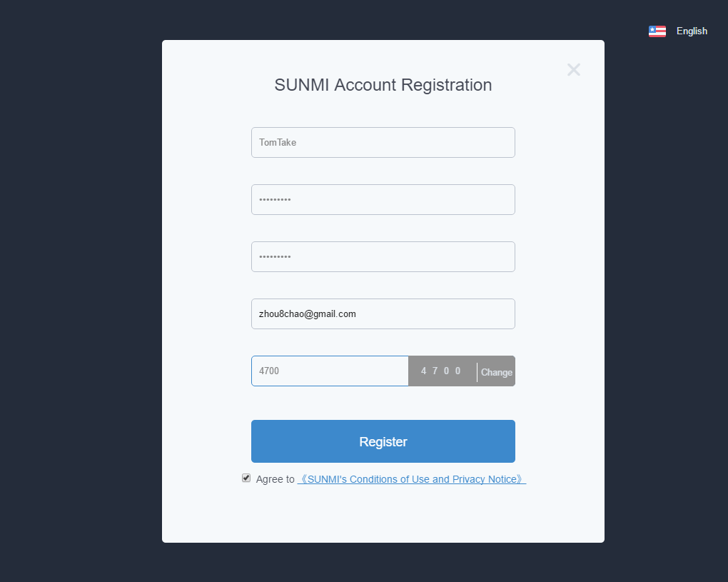
Task: Click "SUNMI's" at the start of the terms link
Action: pyautogui.click(x=328, y=479)
